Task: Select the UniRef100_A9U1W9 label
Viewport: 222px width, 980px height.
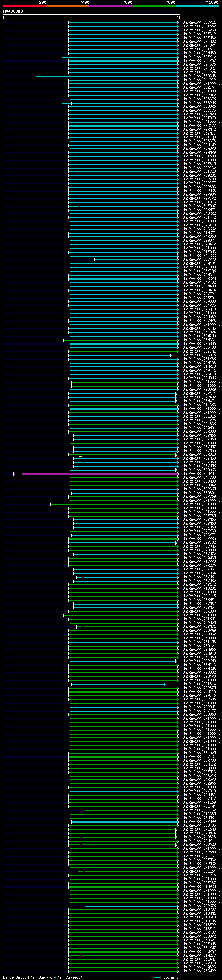Action: coord(199,145)
